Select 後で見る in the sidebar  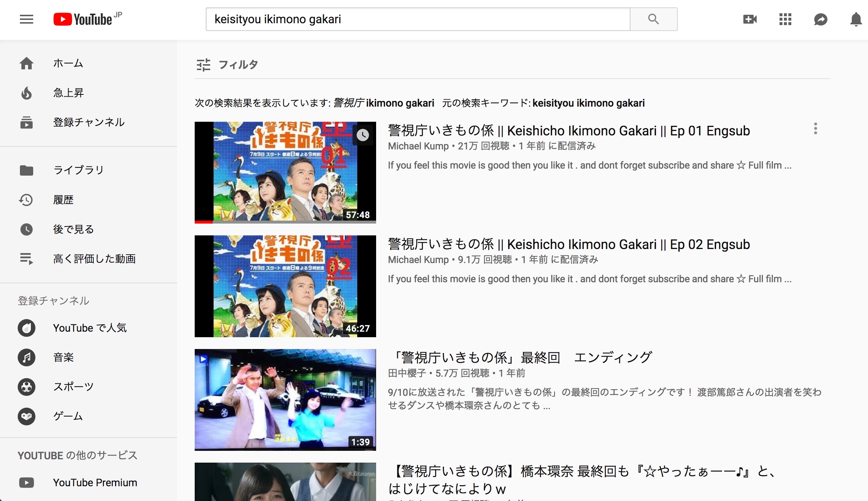[x=88, y=229]
